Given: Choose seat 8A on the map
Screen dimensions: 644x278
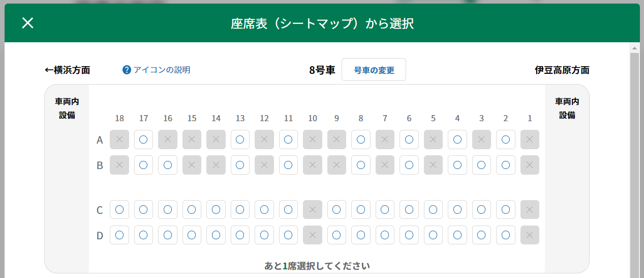Looking at the screenshot, I should 361,140.
